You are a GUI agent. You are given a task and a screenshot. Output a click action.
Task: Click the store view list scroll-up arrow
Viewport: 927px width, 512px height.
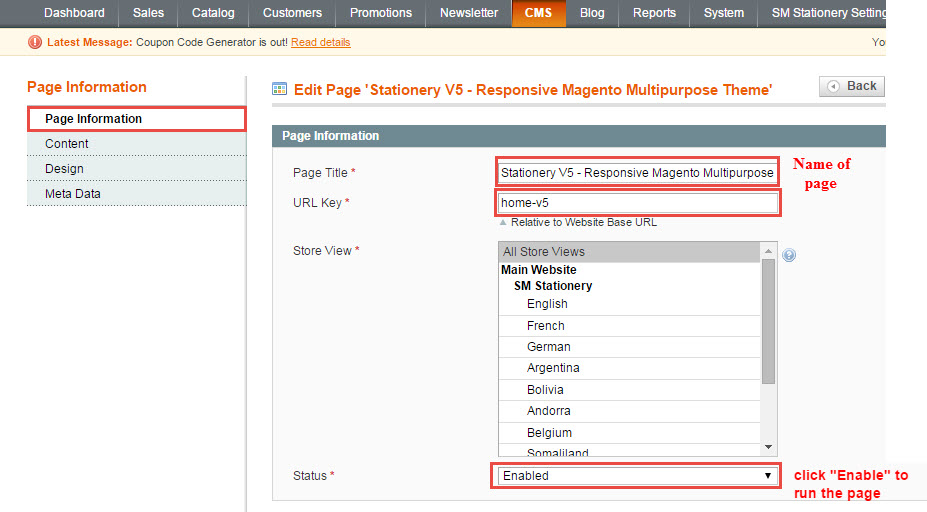coord(768,251)
